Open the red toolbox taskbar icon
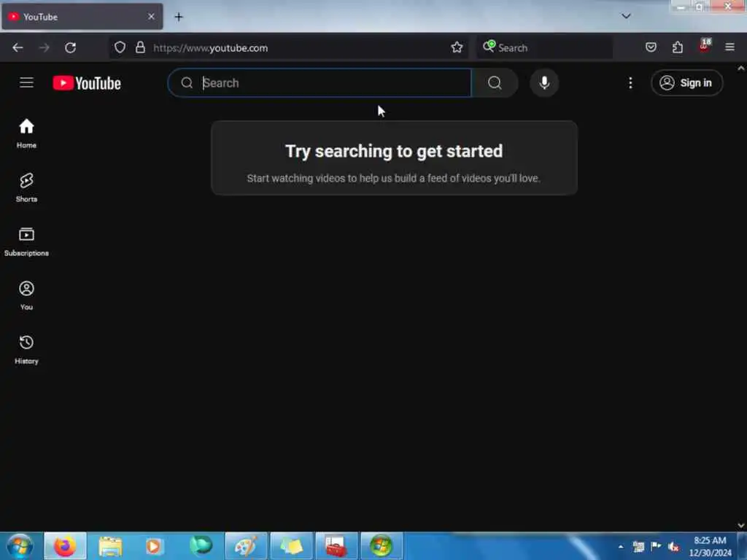Viewport: 747px width, 560px height. click(x=336, y=545)
